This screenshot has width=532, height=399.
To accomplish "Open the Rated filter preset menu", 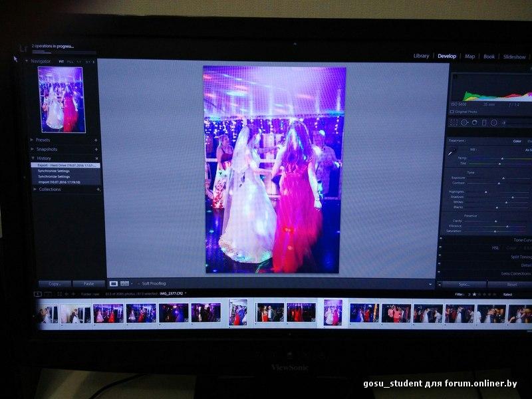I will (507, 295).
